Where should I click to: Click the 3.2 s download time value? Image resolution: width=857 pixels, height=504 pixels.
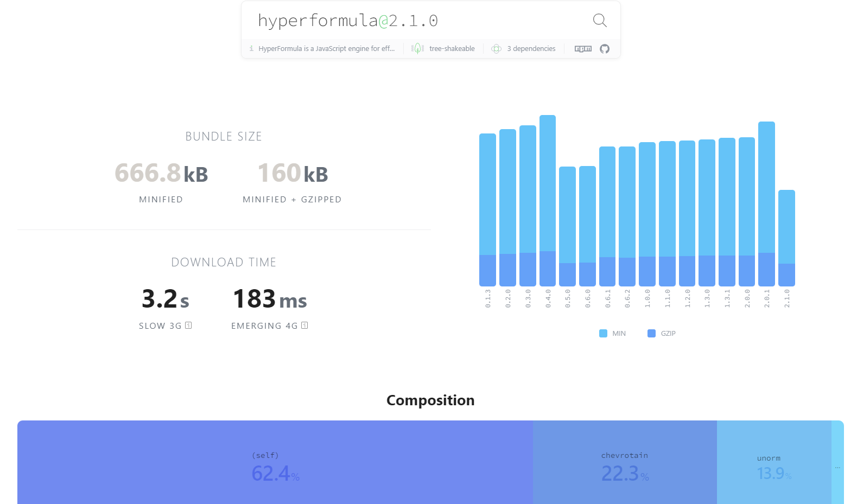tap(166, 299)
